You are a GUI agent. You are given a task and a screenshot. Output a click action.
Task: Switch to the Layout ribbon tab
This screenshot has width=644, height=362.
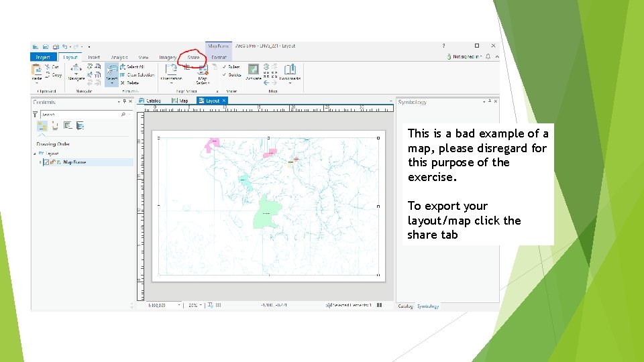tap(70, 57)
